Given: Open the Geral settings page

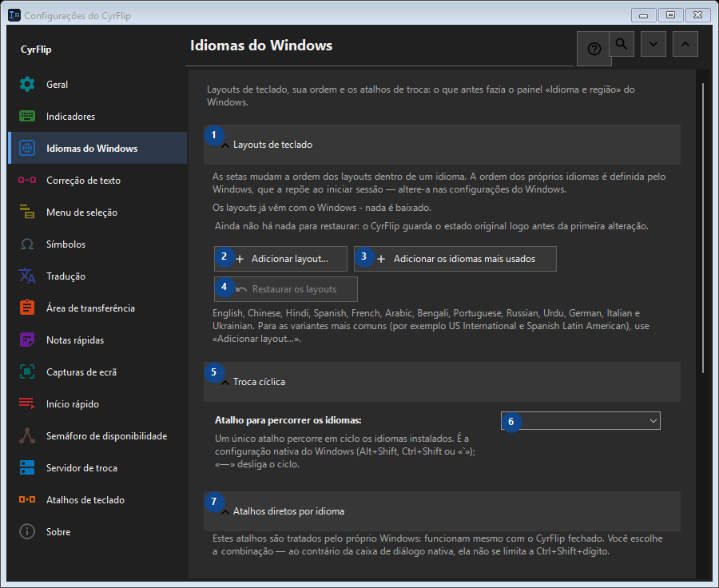Looking at the screenshot, I should tap(97, 85).
